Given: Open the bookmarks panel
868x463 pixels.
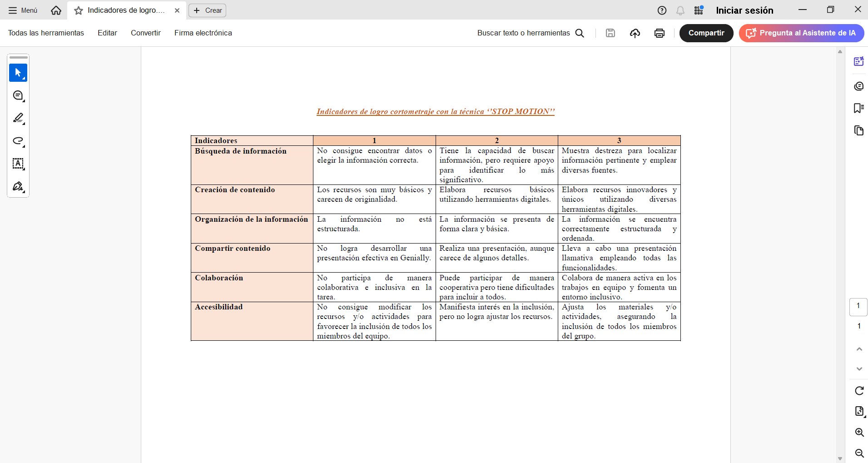Looking at the screenshot, I should tap(859, 108).
